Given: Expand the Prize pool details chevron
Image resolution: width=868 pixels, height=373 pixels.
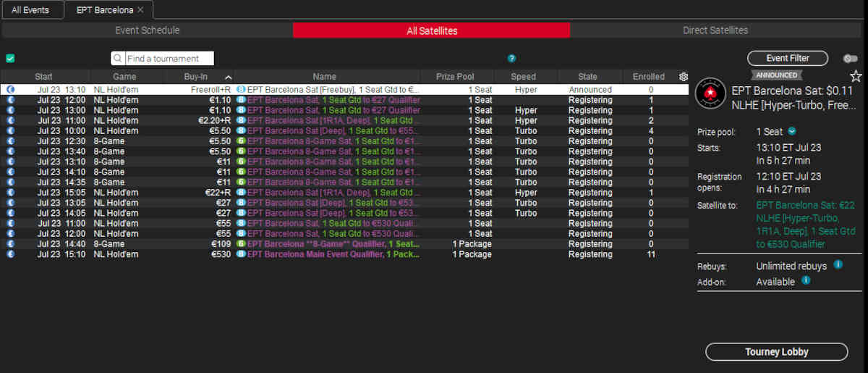Looking at the screenshot, I should coord(792,131).
